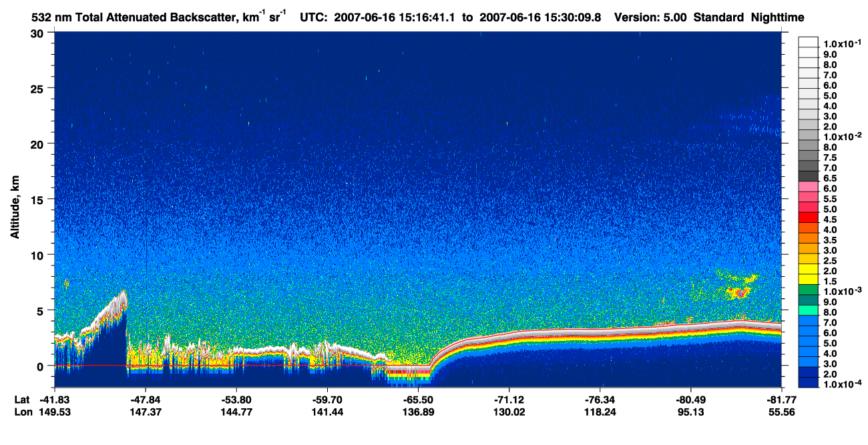
Task: Click longitude value '95.13'
Action: (690, 412)
